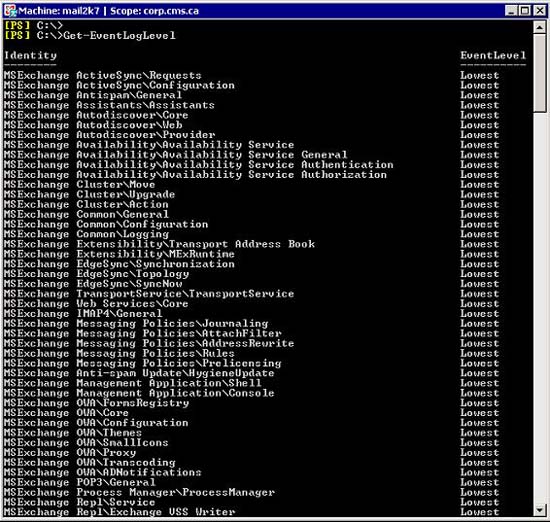
Task: Click the OWA\Transcoding row
Action: coord(251,462)
